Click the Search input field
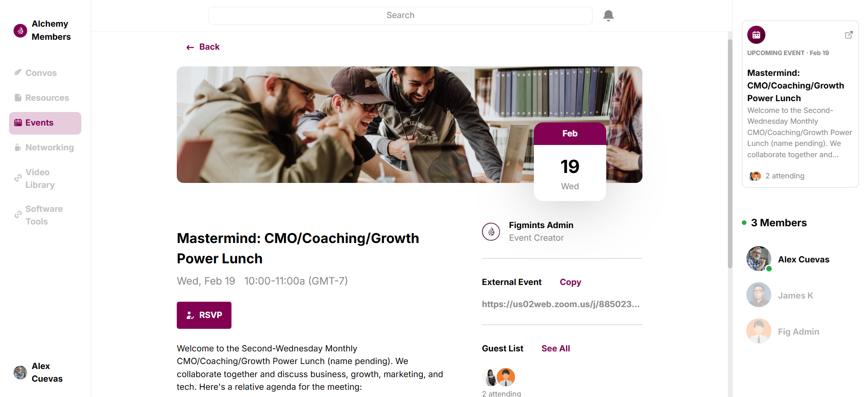The height and width of the screenshot is (397, 868). tap(400, 15)
